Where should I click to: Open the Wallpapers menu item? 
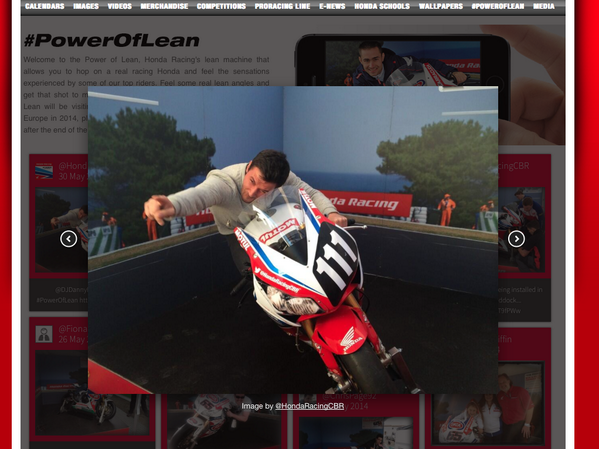tap(441, 6)
